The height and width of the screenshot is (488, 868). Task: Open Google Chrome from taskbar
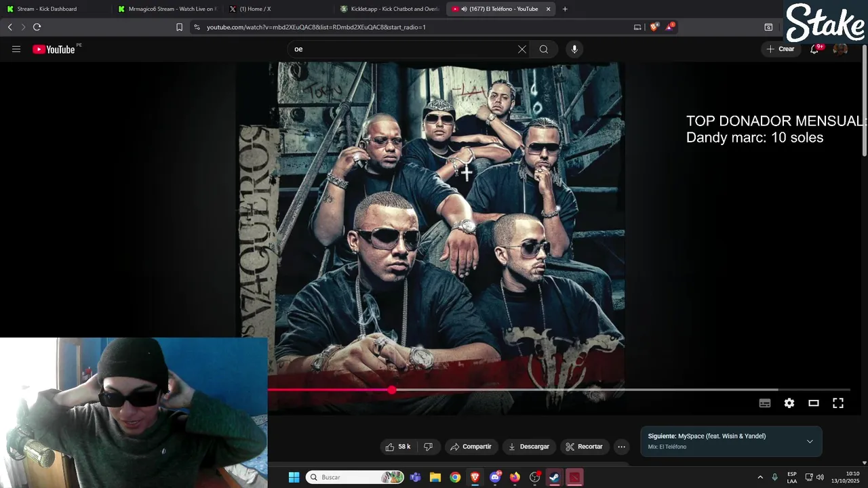pyautogui.click(x=455, y=477)
